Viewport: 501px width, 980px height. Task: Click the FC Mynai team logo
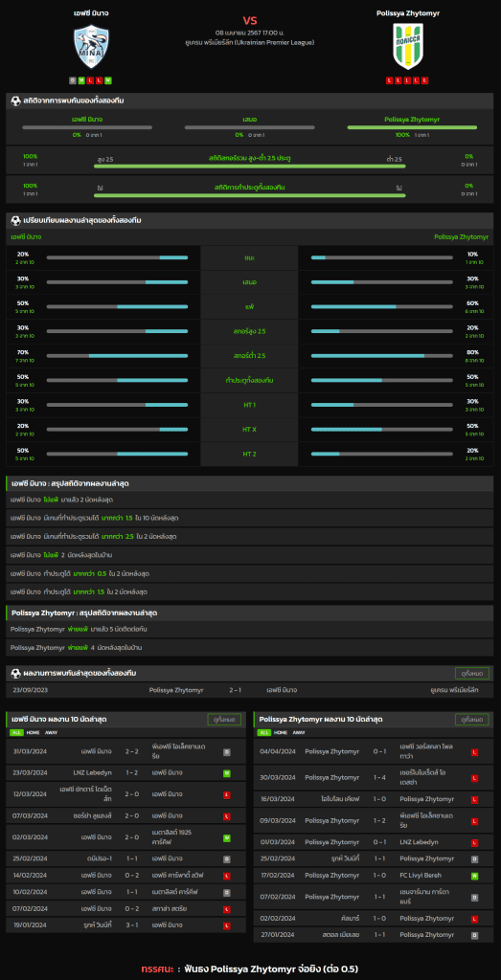(91, 46)
